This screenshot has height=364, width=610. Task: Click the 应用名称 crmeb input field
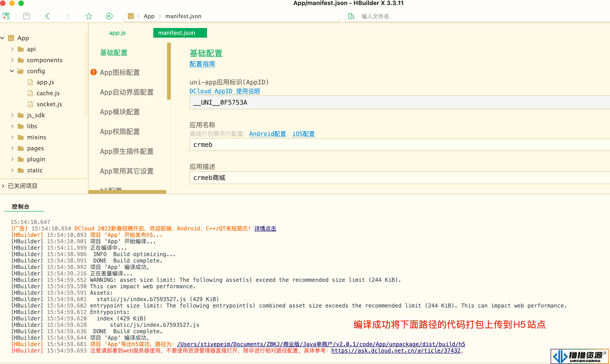tap(400, 145)
